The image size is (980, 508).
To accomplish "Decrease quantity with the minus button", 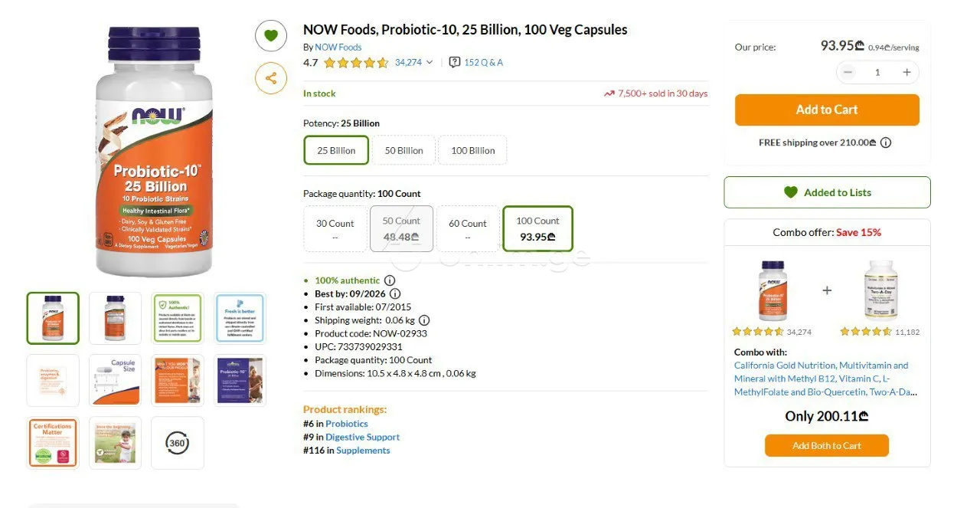I will coord(848,72).
